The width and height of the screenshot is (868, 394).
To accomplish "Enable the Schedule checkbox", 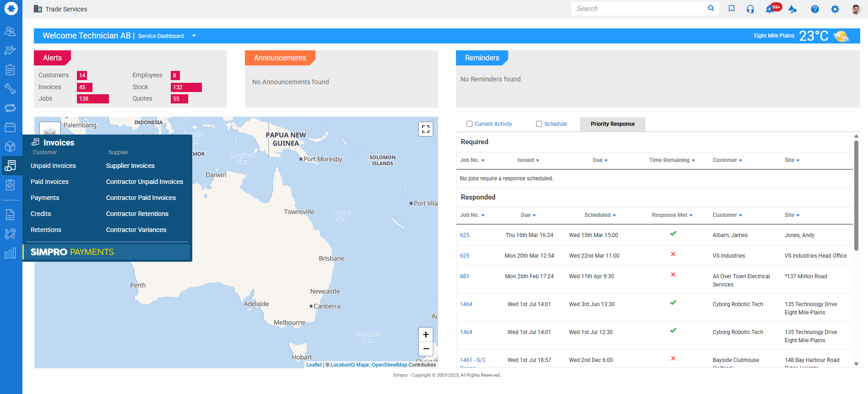I will (539, 124).
